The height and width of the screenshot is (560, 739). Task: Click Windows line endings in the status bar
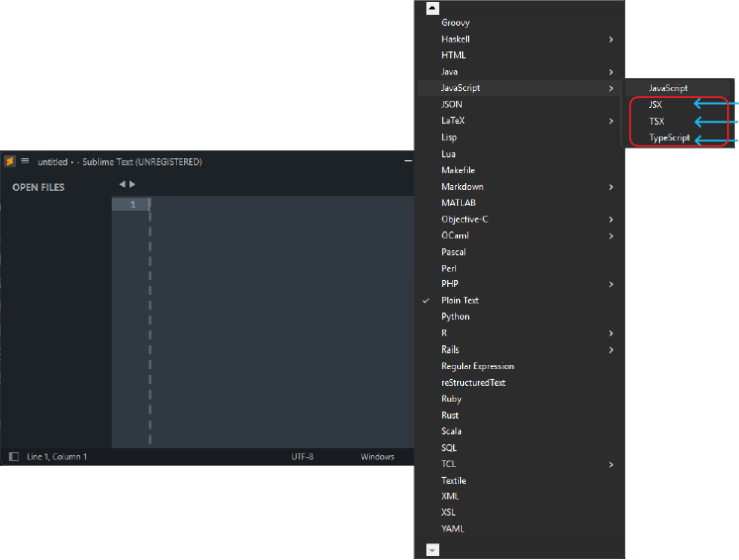(378, 457)
